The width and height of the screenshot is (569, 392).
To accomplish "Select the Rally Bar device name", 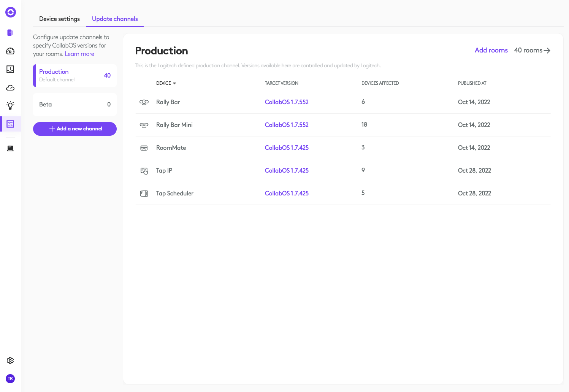I will click(168, 102).
